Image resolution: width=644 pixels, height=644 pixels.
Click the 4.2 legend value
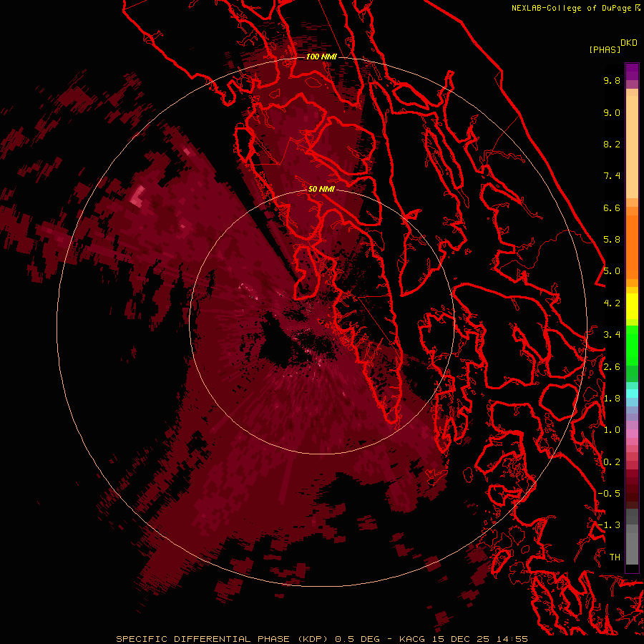click(x=612, y=303)
